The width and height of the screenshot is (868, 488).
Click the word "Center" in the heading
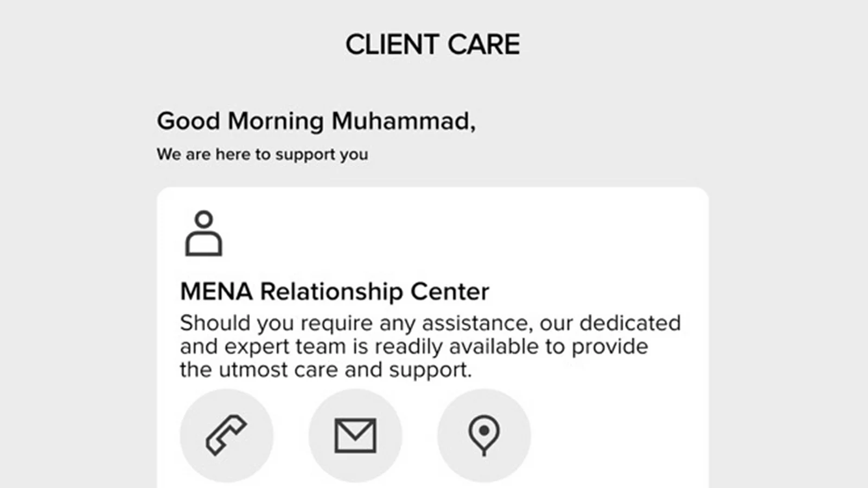pos(450,292)
